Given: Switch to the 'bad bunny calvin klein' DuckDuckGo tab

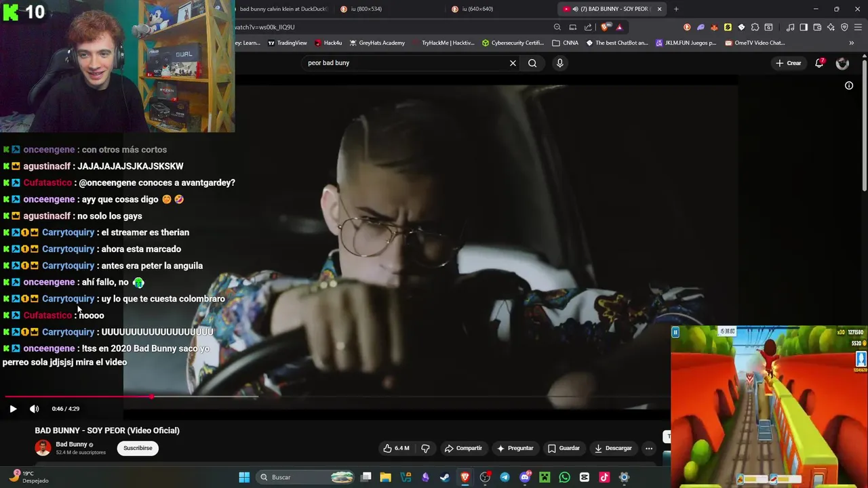Looking at the screenshot, I should tap(283, 9).
